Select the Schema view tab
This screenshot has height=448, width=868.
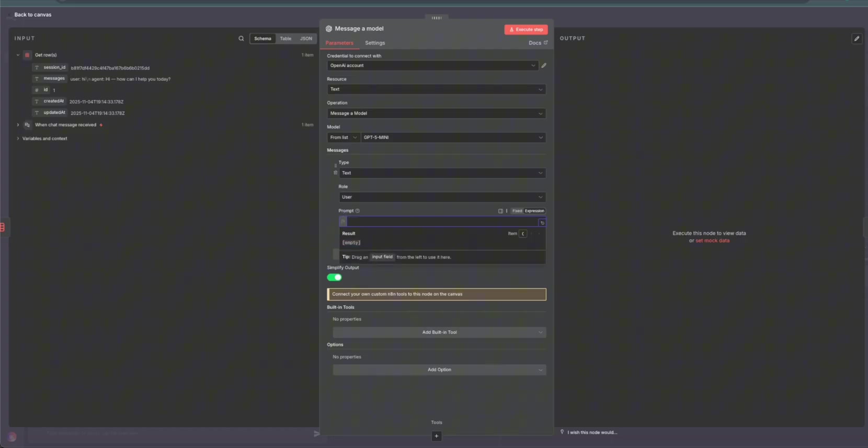(x=262, y=39)
